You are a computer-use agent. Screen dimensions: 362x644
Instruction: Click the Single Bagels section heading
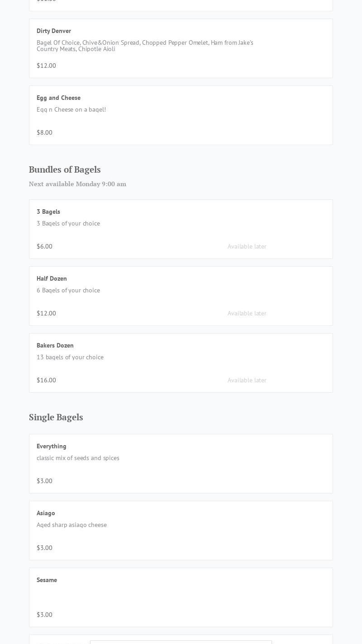(x=56, y=417)
